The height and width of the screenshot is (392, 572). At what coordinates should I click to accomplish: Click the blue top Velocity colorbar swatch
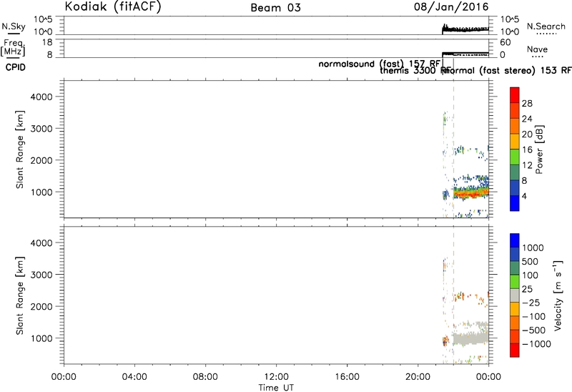(x=514, y=240)
